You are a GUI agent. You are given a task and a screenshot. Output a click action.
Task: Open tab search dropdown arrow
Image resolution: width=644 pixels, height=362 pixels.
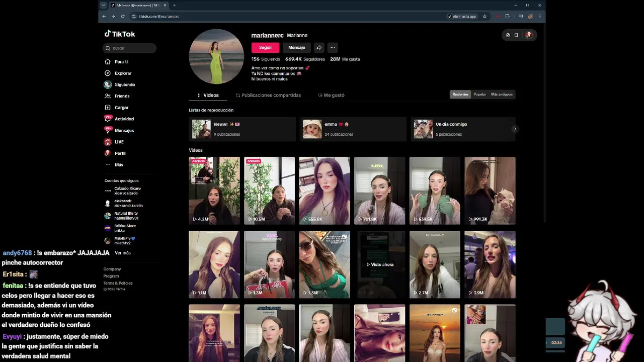tap(103, 5)
